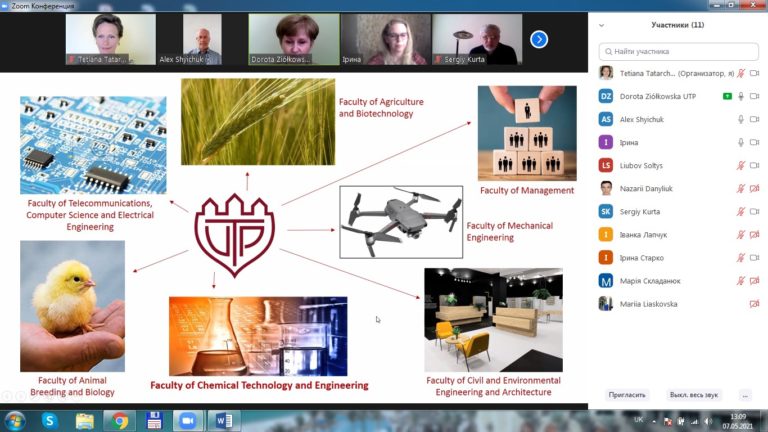
Task: Click Faculty of Agriculture and Biotechnology label
Action: tap(381, 107)
